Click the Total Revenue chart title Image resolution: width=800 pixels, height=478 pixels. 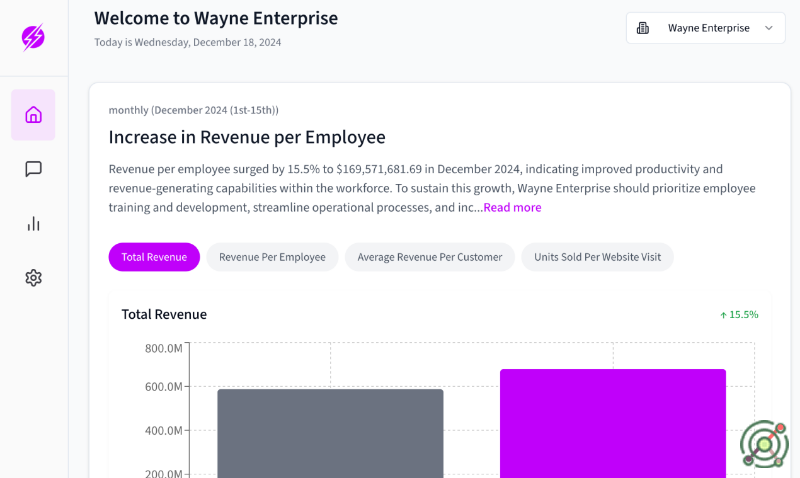coord(164,314)
